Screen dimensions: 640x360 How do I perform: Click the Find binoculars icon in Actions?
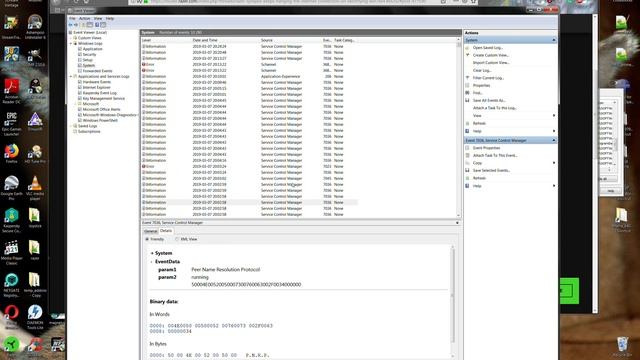467,93
